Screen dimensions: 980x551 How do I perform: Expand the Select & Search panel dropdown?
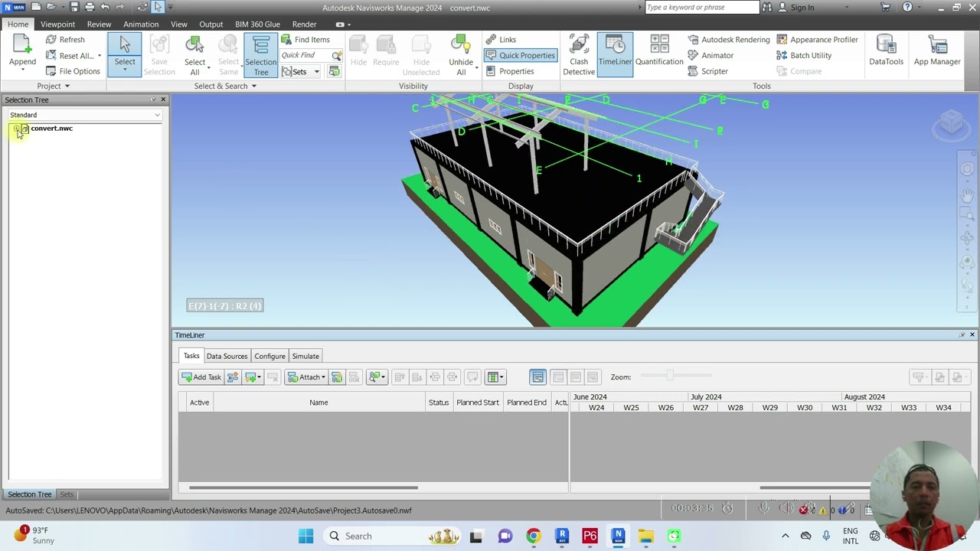224,86
